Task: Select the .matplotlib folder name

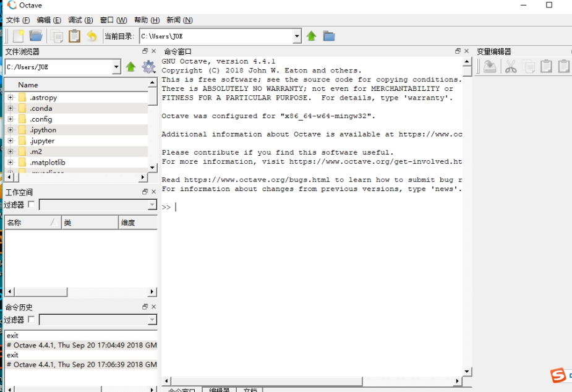Action: pyautogui.click(x=48, y=162)
